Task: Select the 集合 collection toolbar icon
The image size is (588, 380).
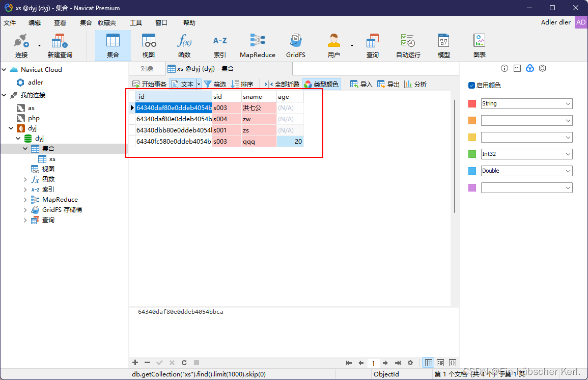Action: point(113,46)
